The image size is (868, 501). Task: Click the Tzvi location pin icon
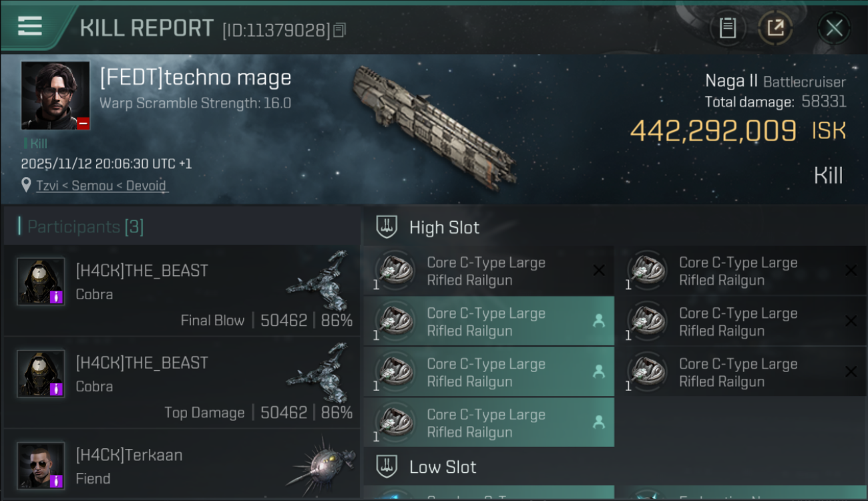pos(26,185)
